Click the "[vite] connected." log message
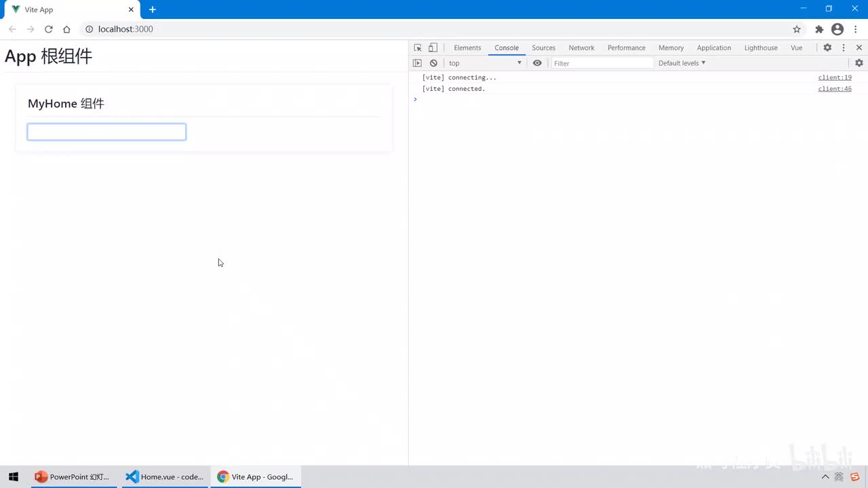Viewport: 868px width, 488px height. click(x=454, y=89)
